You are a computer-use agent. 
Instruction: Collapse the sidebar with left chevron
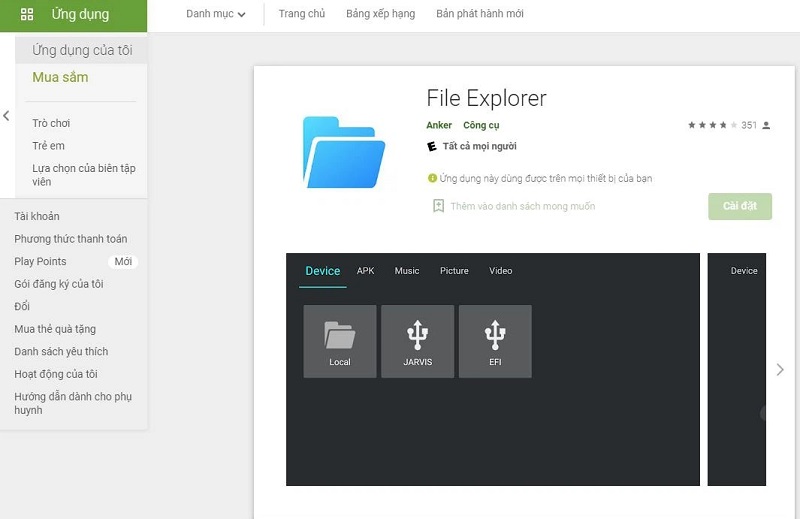[x=6, y=116]
